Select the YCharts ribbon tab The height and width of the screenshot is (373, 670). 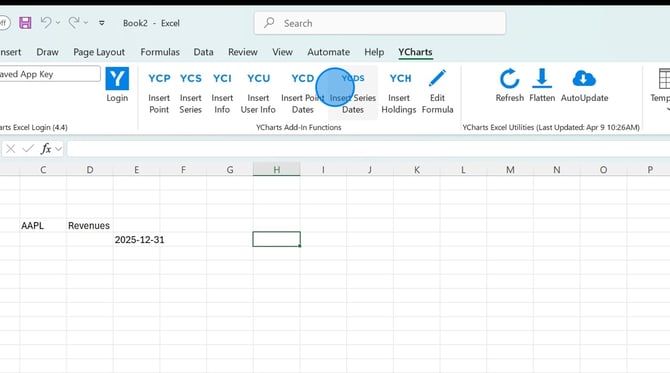point(415,52)
